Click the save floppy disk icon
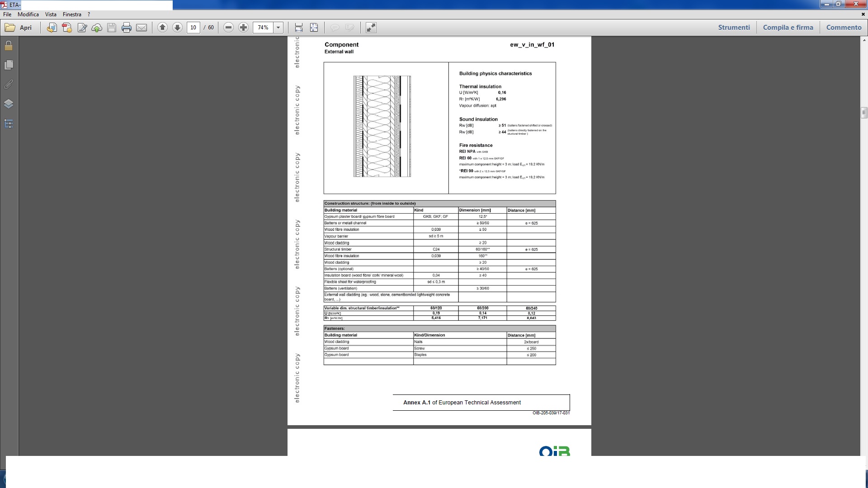This screenshot has width=868, height=488. pos(112,28)
